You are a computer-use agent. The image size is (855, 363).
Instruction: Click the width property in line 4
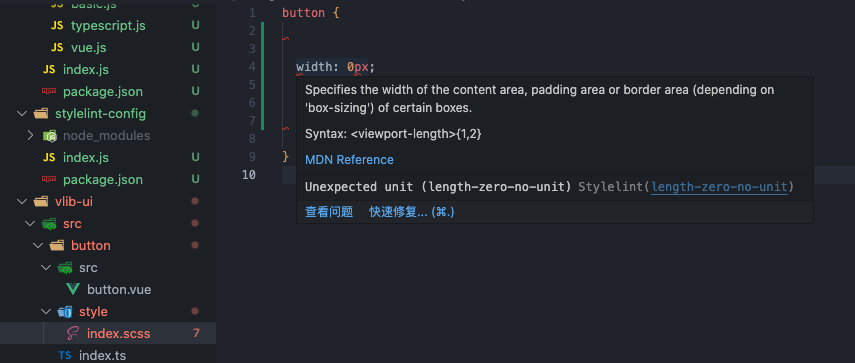(x=315, y=67)
